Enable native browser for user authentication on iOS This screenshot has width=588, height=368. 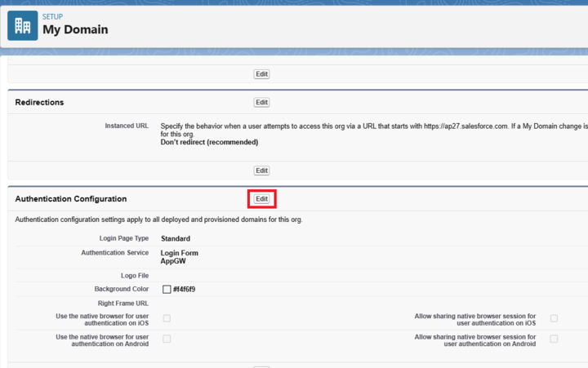[x=167, y=318]
